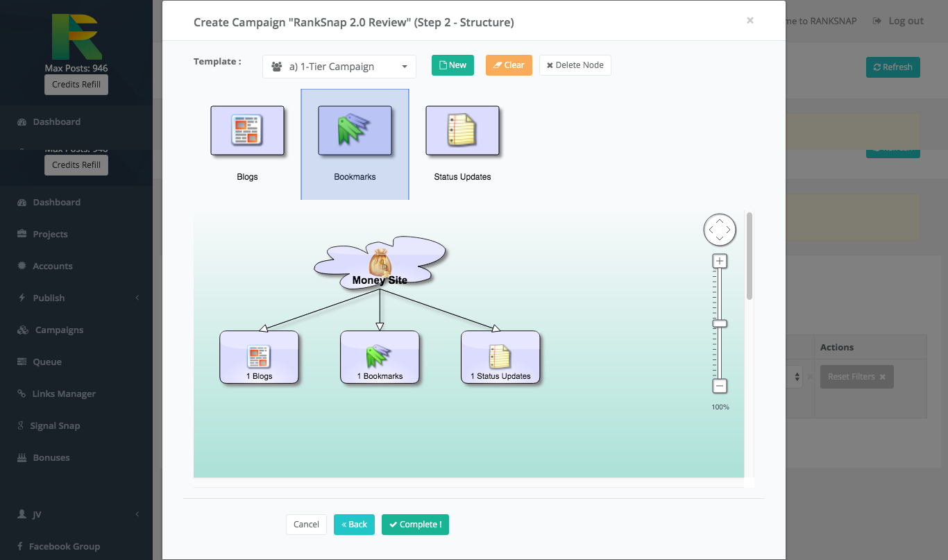
Task: Click the diagram pan navigation control
Action: 720,230
